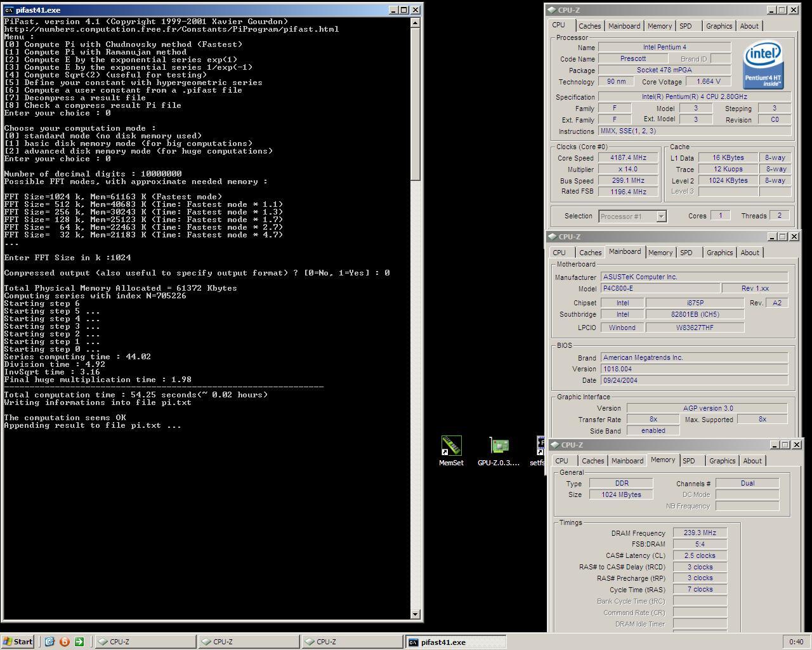Click the FSB:DRAM ratio value 5:4
This screenshot has height=650, width=812.
point(700,544)
